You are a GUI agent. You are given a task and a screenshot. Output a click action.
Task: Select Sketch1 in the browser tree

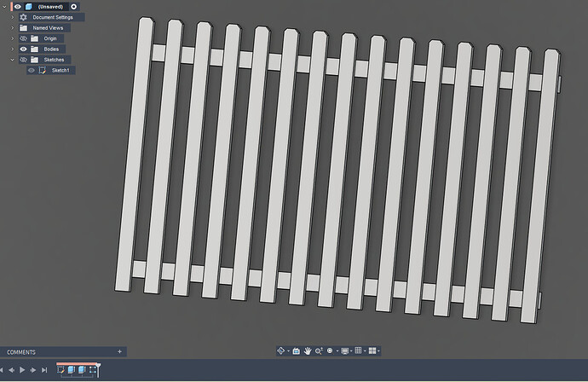click(x=60, y=70)
